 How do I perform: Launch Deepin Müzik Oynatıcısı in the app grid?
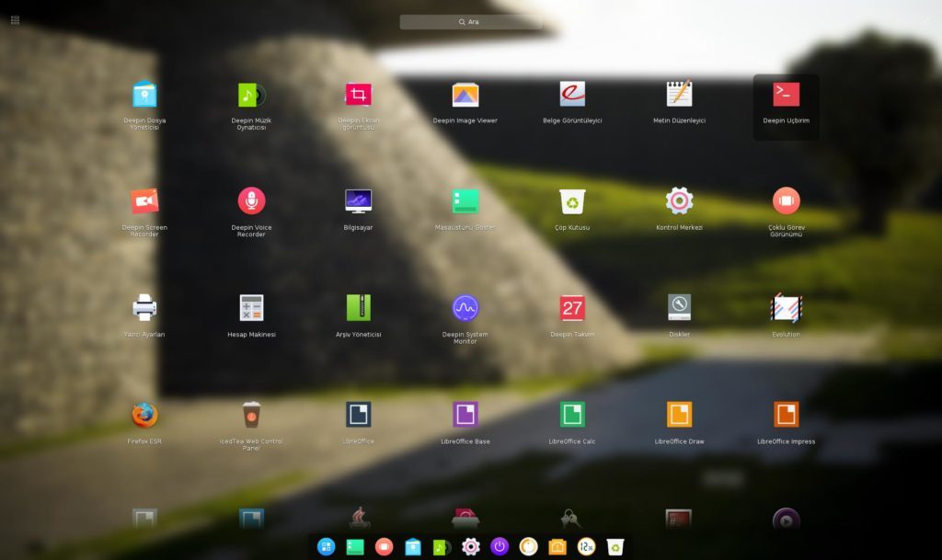pyautogui.click(x=251, y=95)
